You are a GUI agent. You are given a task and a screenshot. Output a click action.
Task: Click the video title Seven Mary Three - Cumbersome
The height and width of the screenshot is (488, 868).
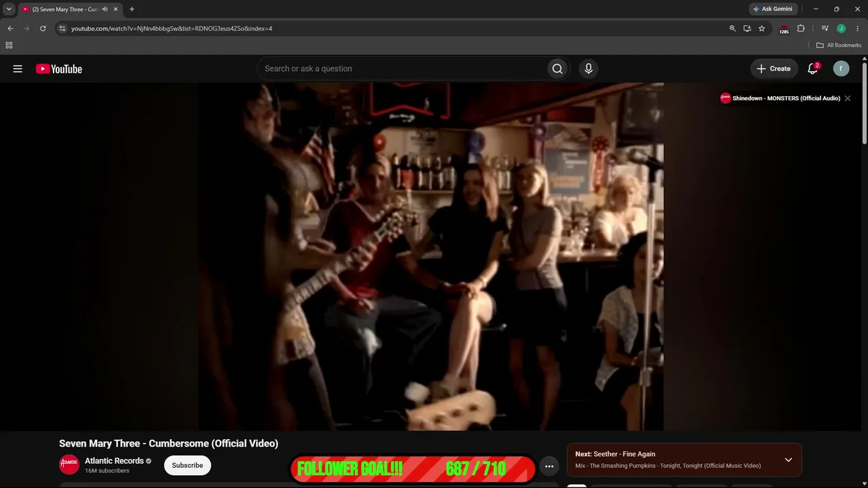[x=168, y=443]
